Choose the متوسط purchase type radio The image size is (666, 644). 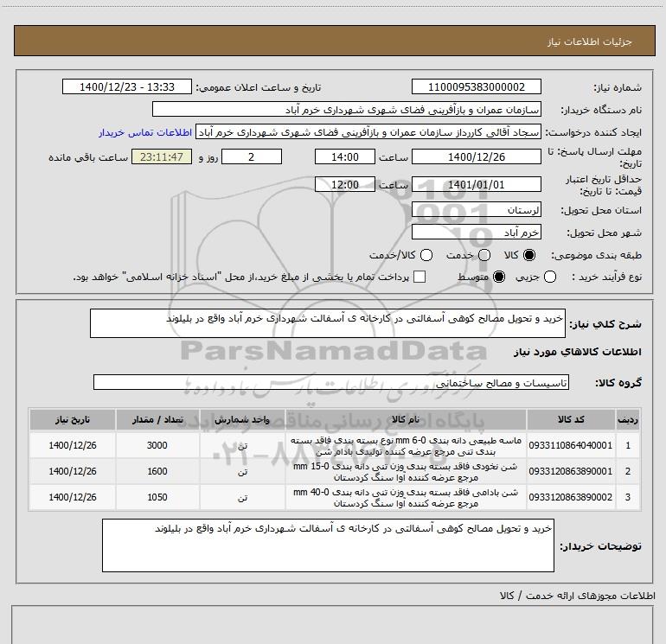pyautogui.click(x=499, y=277)
